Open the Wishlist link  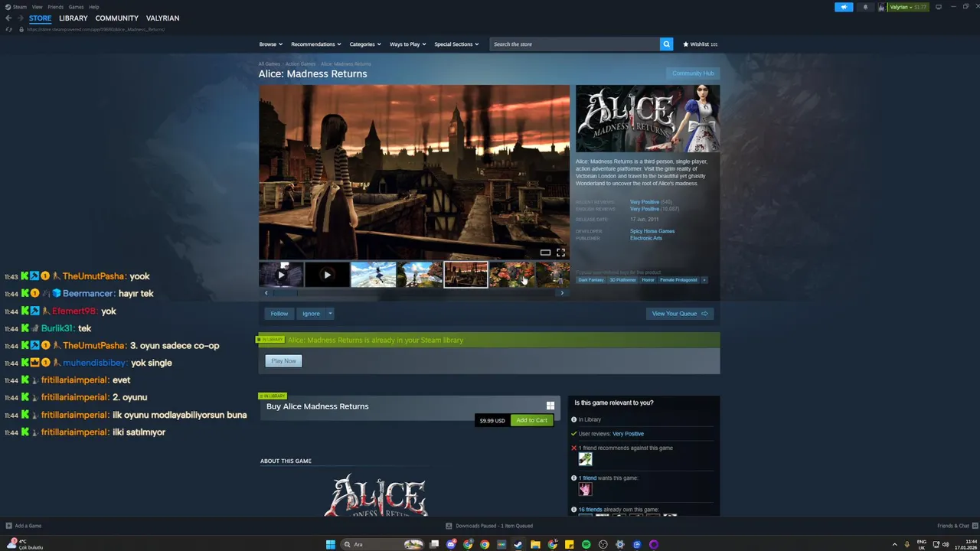pyautogui.click(x=701, y=44)
